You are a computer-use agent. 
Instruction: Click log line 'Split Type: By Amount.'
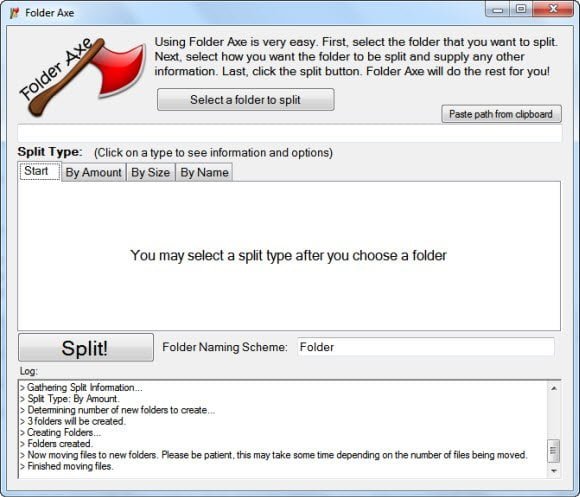70,399
